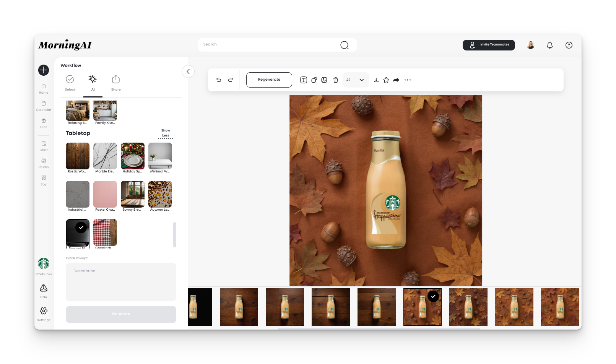Select the Text tool icon
This screenshot has width=616, height=364.
pyautogui.click(x=304, y=80)
